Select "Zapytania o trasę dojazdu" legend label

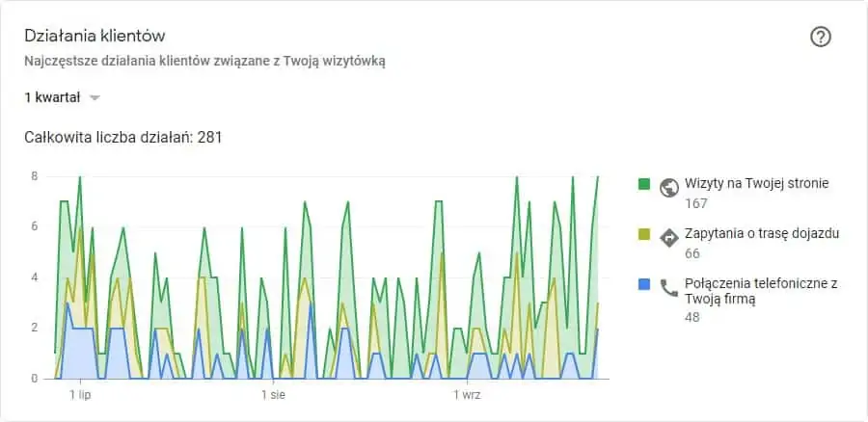pos(762,233)
